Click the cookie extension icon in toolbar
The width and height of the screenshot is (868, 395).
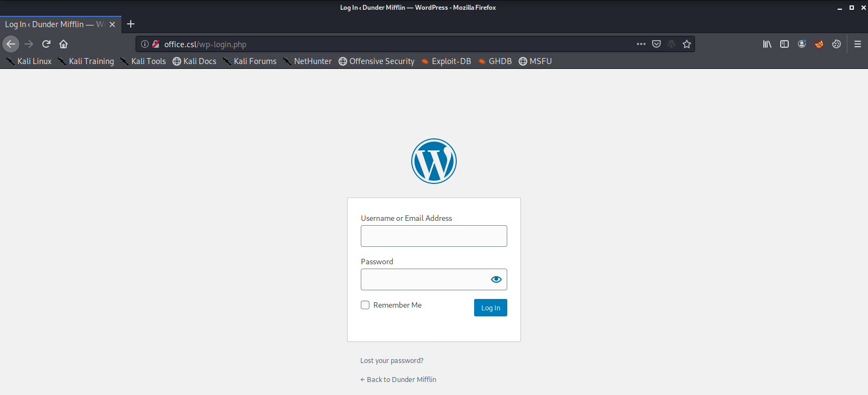coord(837,44)
